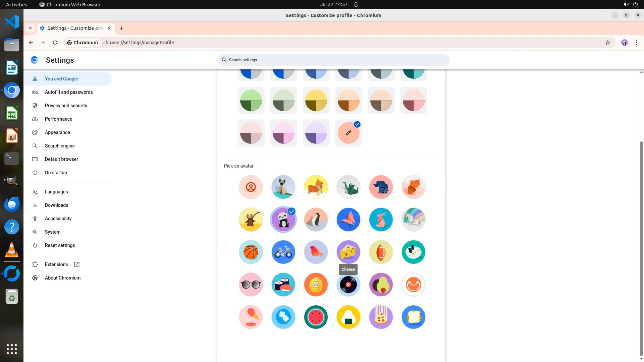Select the default person silhouette avatar
644x362 pixels.
[251, 187]
